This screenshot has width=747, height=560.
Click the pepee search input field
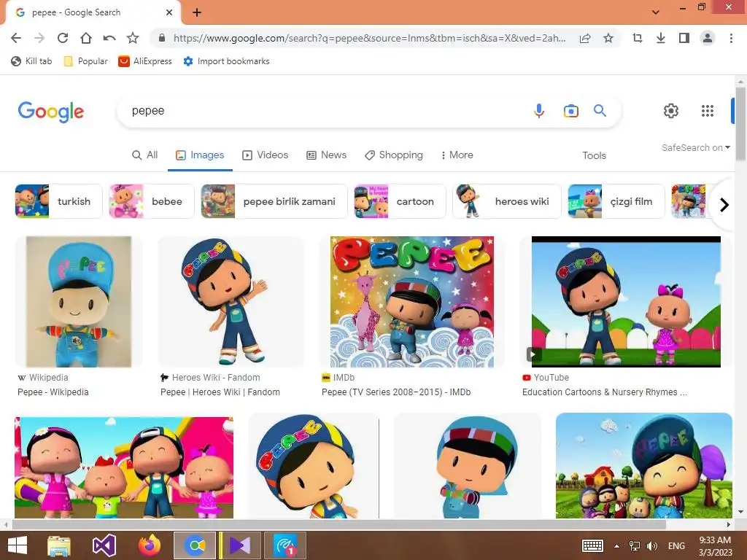324,111
